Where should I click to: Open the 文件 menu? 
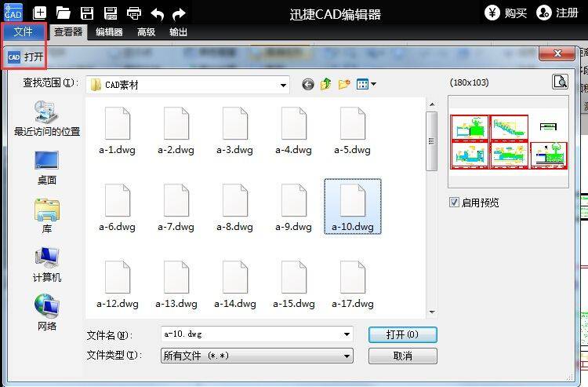(24, 31)
